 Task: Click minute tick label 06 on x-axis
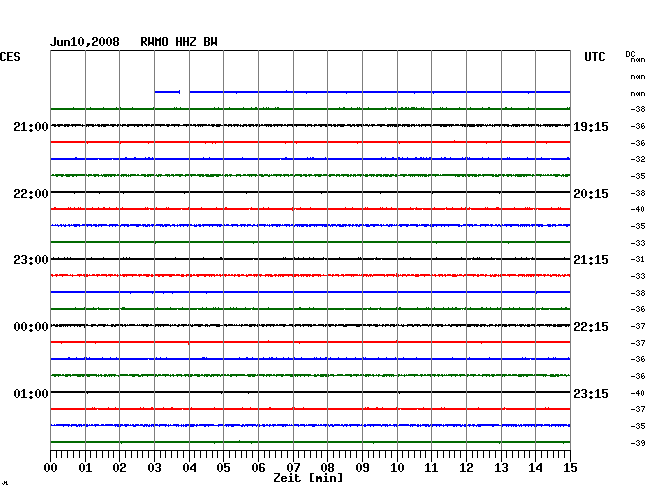[258, 467]
